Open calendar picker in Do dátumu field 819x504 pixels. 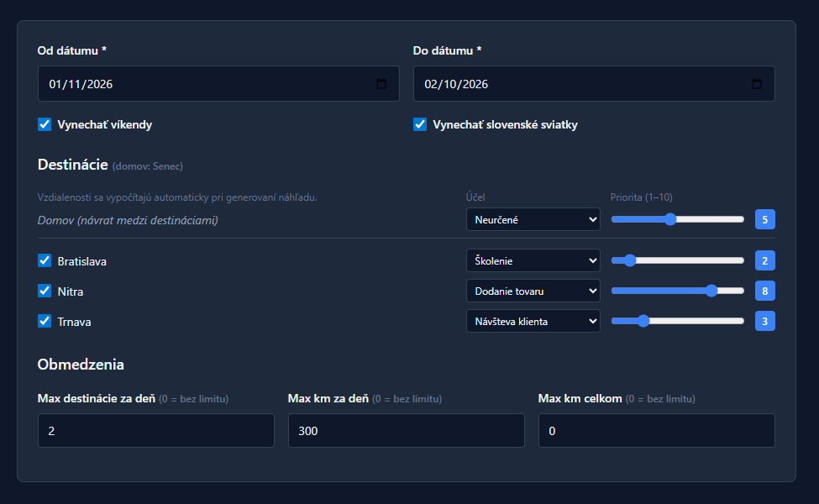coord(757,84)
